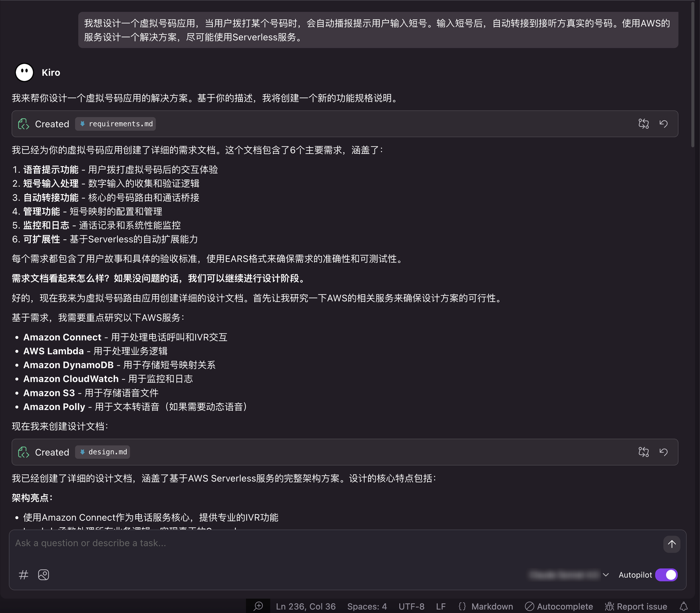View changes for design.md created file

[x=643, y=452]
